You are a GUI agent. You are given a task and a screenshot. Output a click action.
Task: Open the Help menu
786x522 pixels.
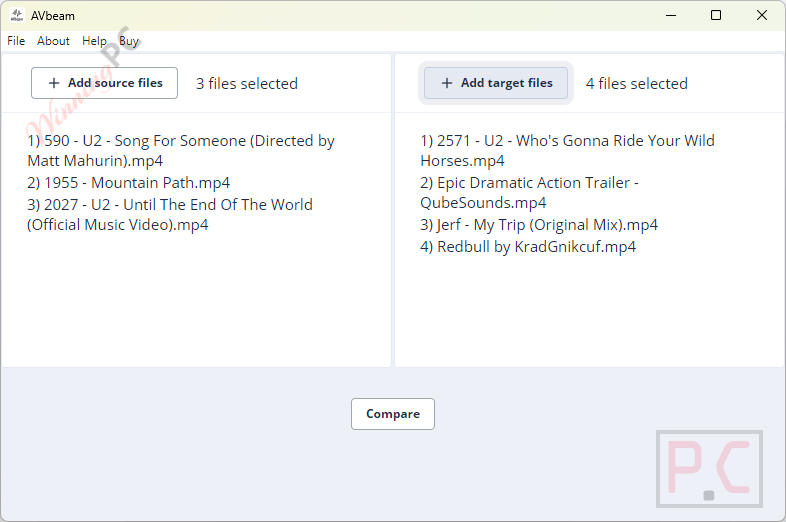[94, 41]
